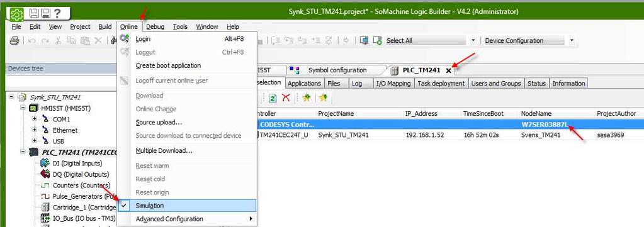Switch to the Users and Groups tab

(496, 84)
